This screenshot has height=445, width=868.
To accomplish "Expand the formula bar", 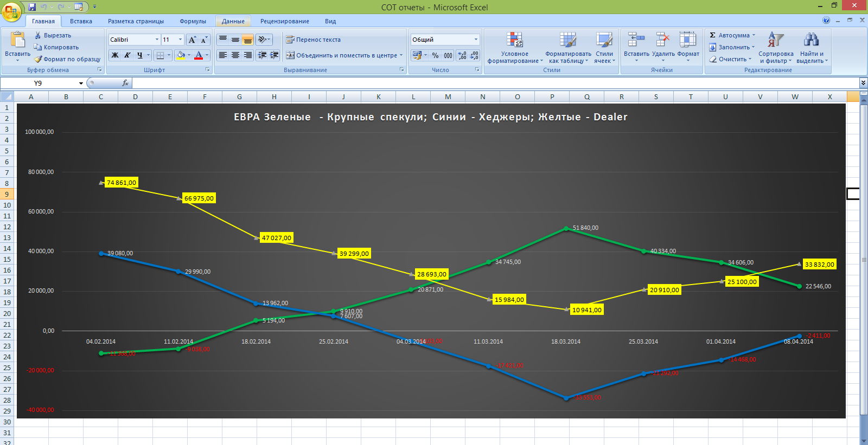I will click(x=863, y=83).
